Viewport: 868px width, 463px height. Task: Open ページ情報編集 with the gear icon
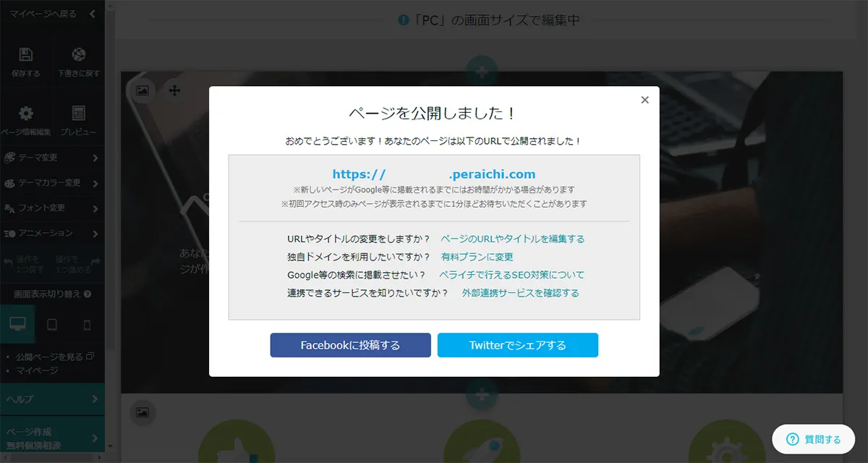point(25,112)
